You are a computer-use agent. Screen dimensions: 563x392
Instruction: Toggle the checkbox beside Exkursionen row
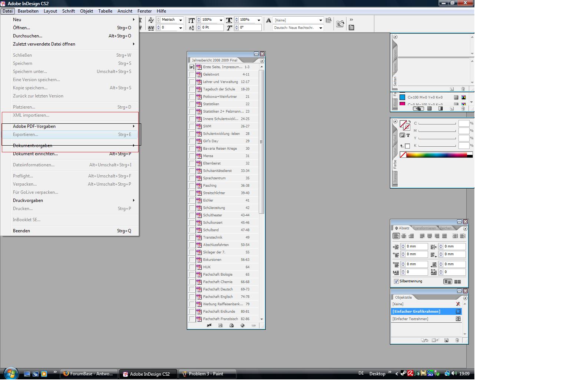192,260
